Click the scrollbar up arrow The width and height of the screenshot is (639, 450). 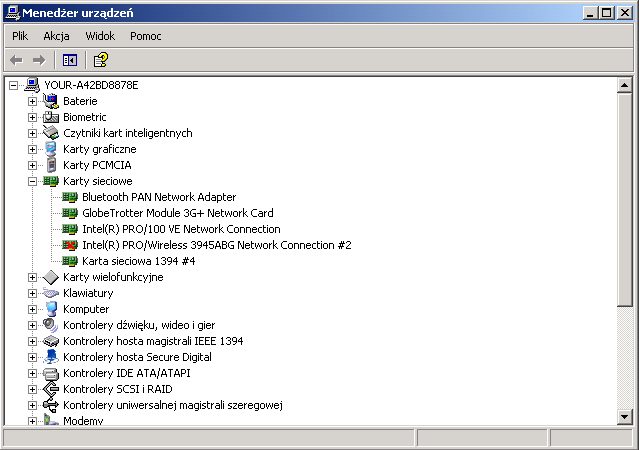tap(624, 85)
